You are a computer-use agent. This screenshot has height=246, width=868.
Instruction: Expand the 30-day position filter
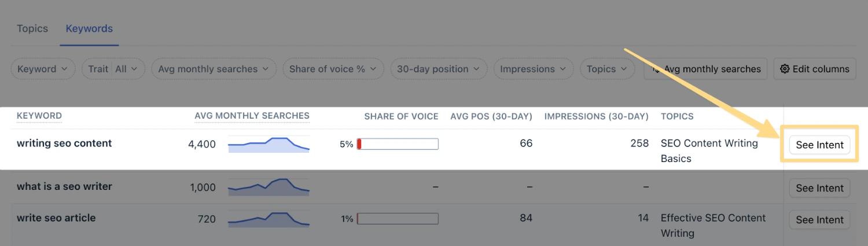pos(438,69)
